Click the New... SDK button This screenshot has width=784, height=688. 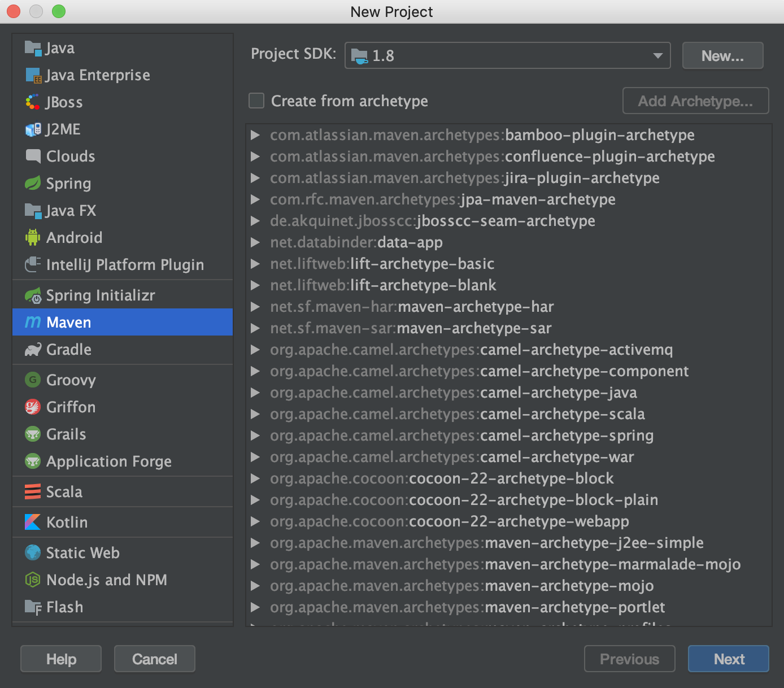coord(722,55)
